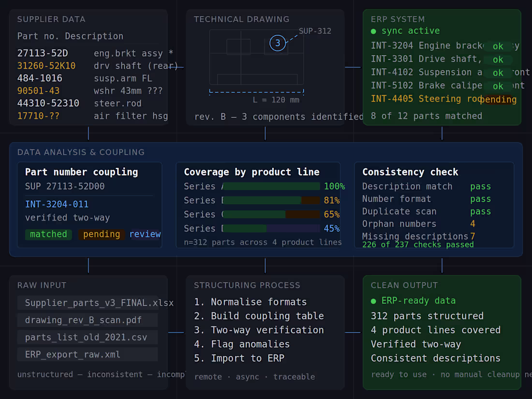
Task: Click step 3 Two-way verification
Action: pos(259,330)
